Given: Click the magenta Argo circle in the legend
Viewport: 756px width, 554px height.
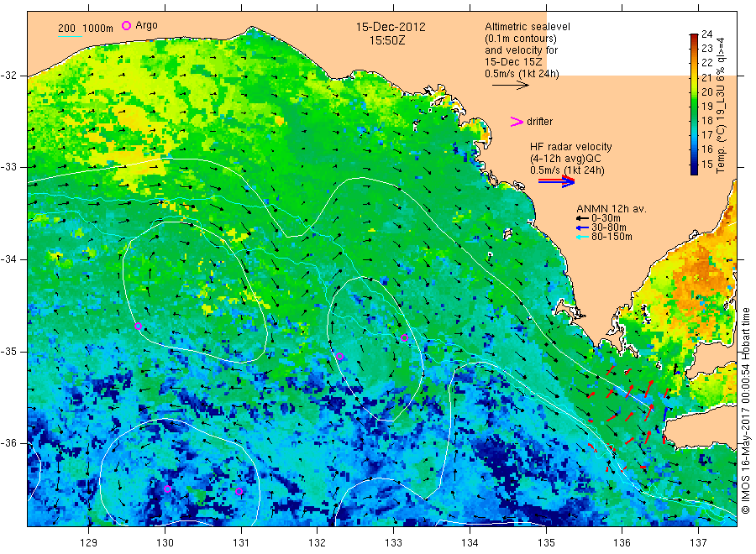Looking at the screenshot, I should pyautogui.click(x=126, y=25).
